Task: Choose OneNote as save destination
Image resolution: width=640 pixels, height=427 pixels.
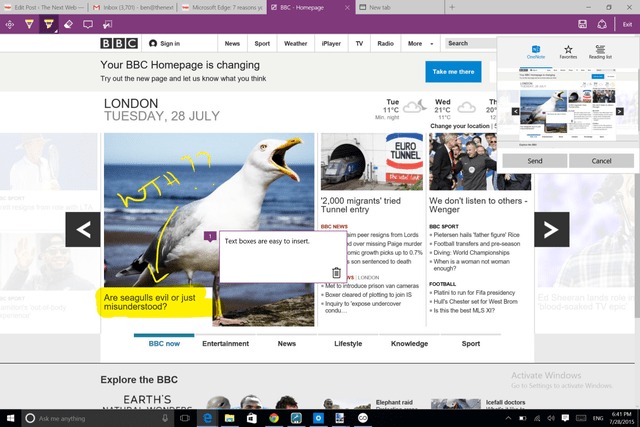Action: click(x=536, y=52)
